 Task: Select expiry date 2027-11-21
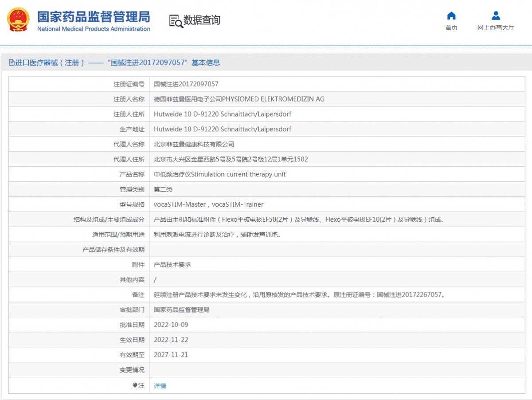coord(171,355)
